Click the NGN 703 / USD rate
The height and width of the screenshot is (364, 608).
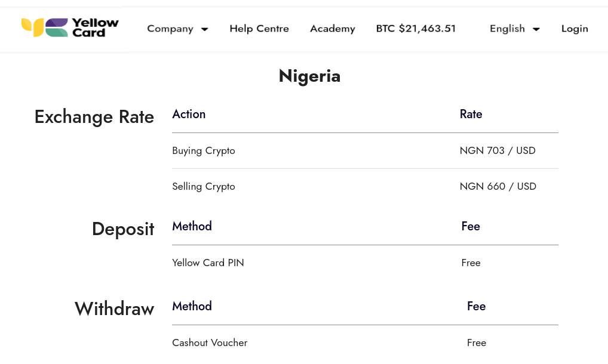(498, 151)
